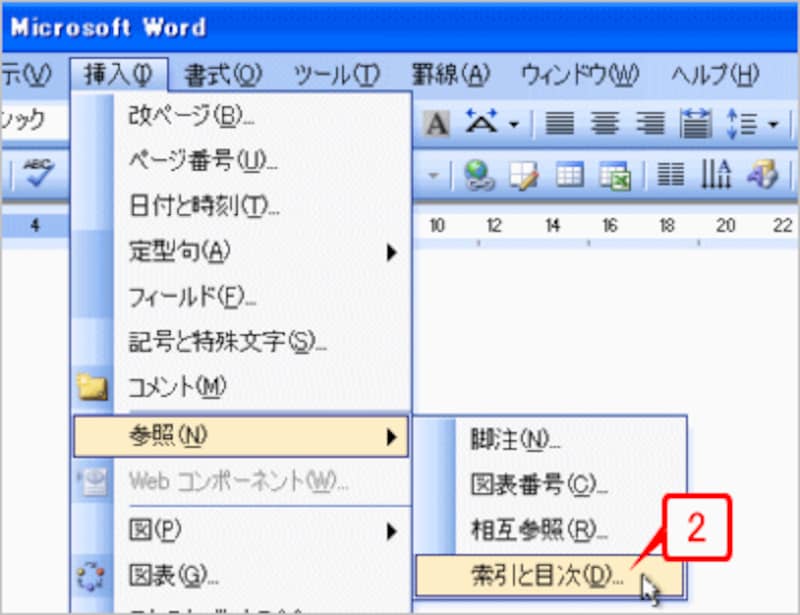Open the 挿入(I) menu

[119, 75]
